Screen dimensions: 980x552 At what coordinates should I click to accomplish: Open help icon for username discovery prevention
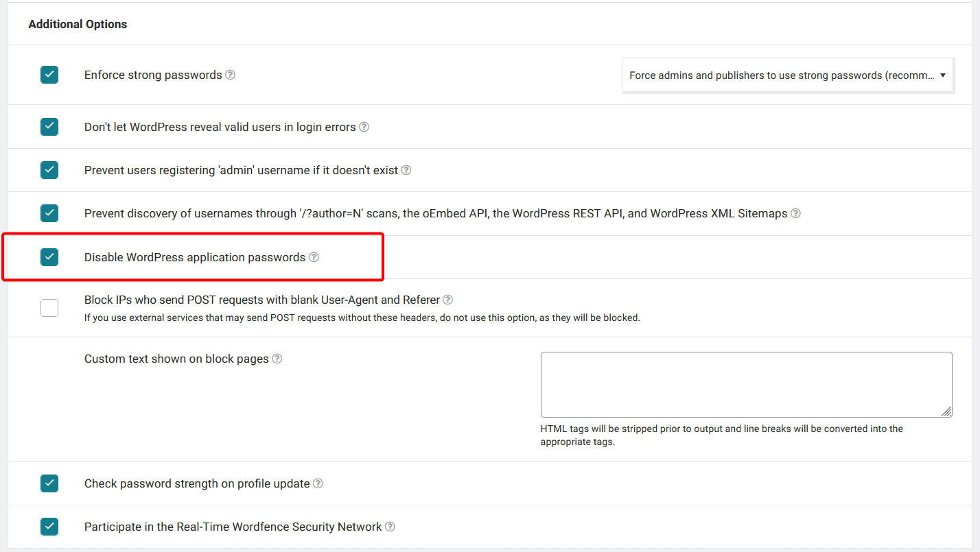[x=796, y=213]
